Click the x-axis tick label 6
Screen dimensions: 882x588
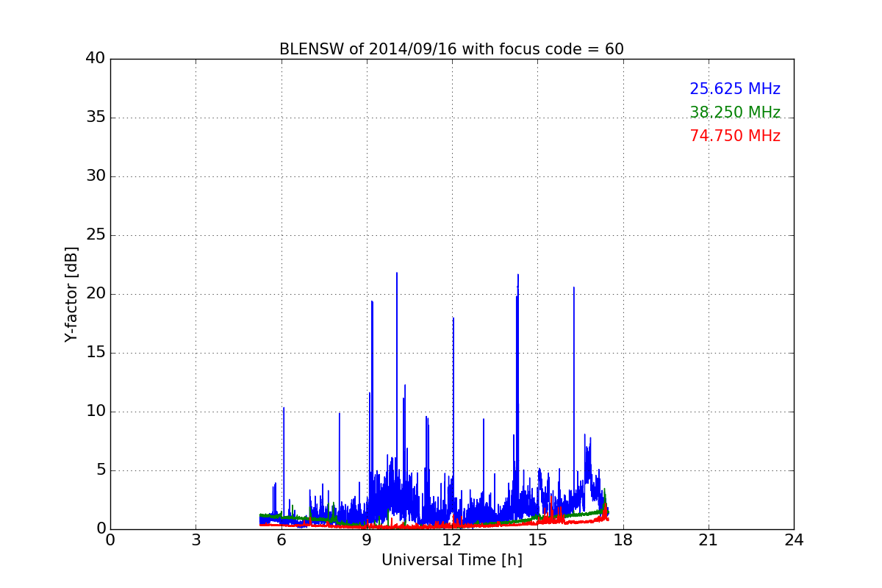[x=282, y=539]
